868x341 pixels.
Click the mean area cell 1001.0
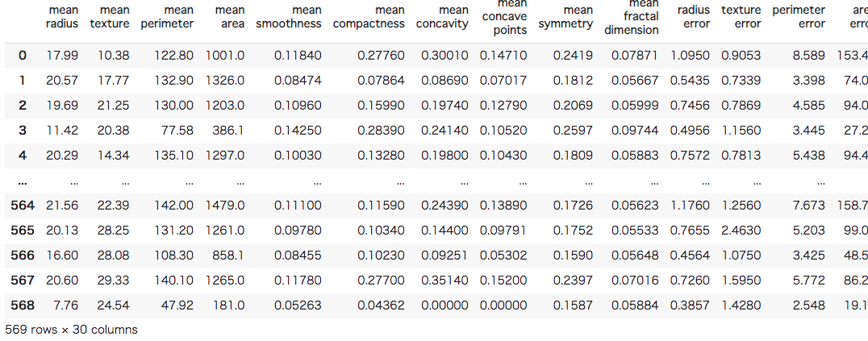[x=225, y=55]
